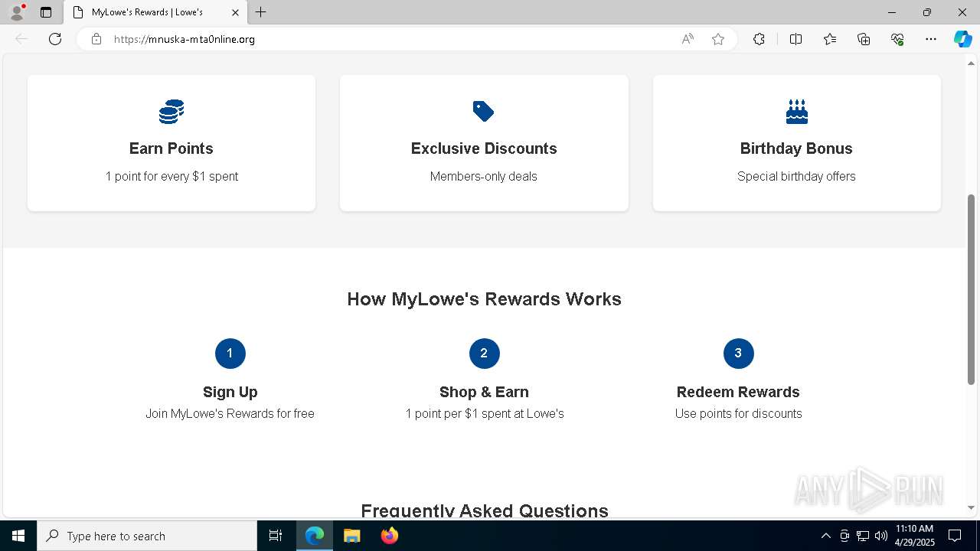The height and width of the screenshot is (551, 980).
Task: Click the scrollbar down arrow
Action: pyautogui.click(x=972, y=507)
